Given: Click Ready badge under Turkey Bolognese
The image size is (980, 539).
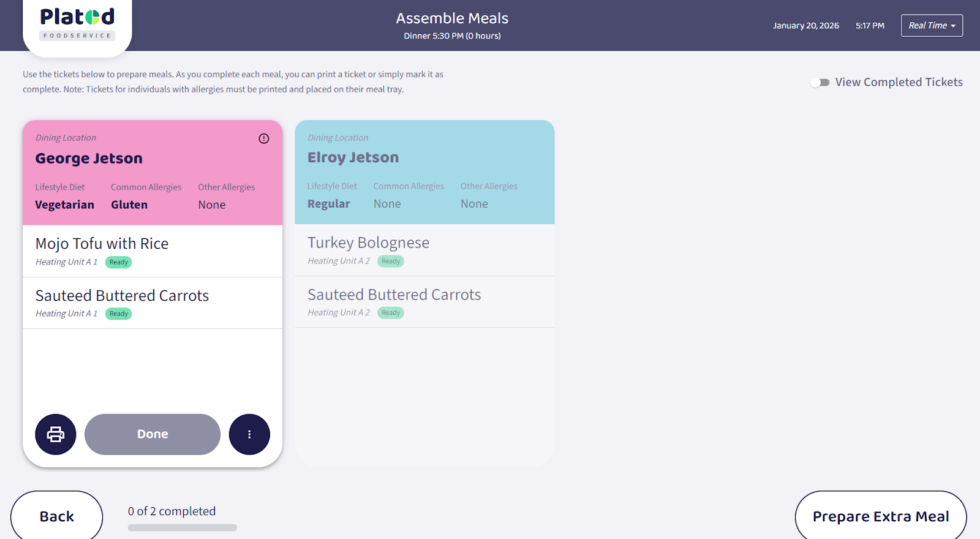Looking at the screenshot, I should tap(391, 261).
